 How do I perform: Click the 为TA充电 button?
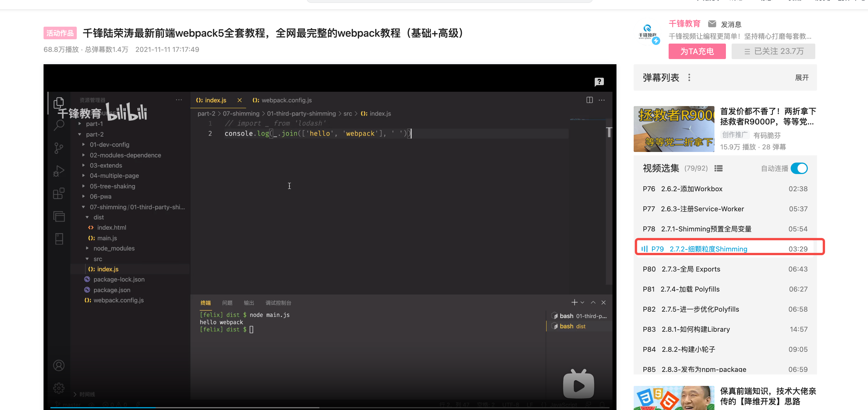697,51
